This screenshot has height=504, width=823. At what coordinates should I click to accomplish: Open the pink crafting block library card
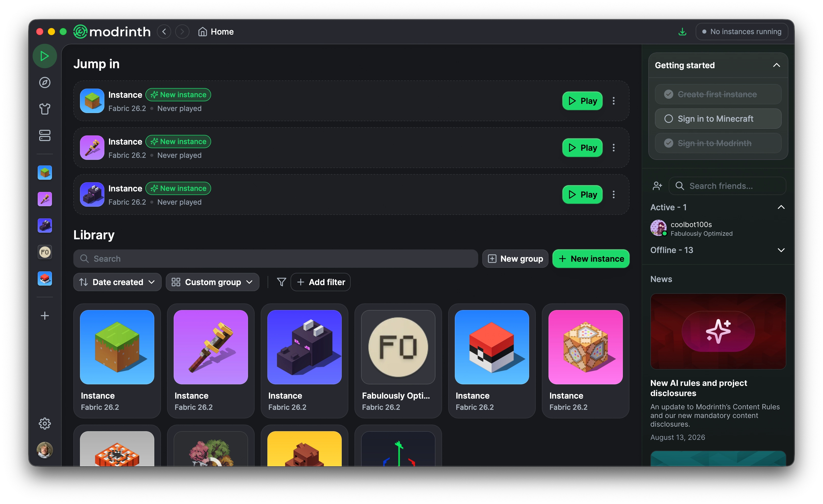(585, 361)
